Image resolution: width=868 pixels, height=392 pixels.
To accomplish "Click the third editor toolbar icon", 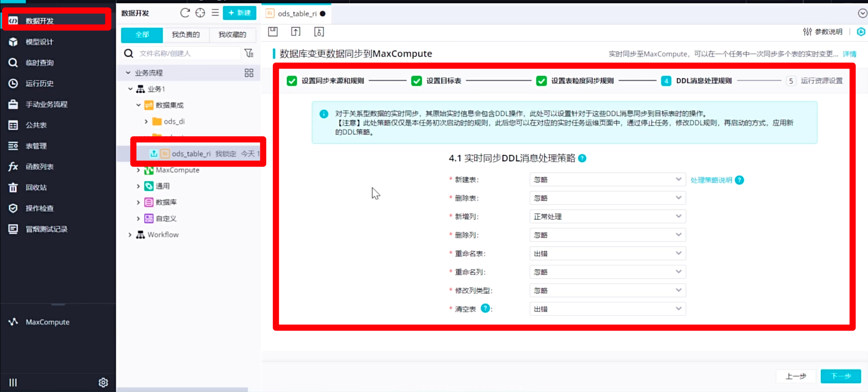I will point(319,32).
